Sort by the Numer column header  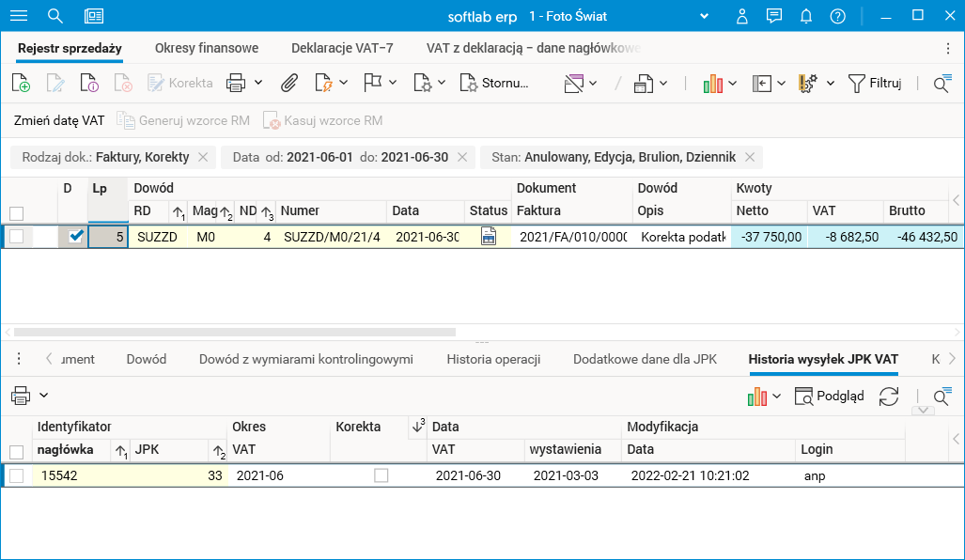[x=300, y=211]
